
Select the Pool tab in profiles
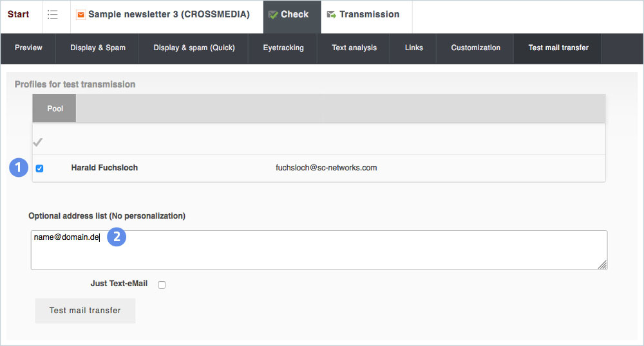coord(55,108)
